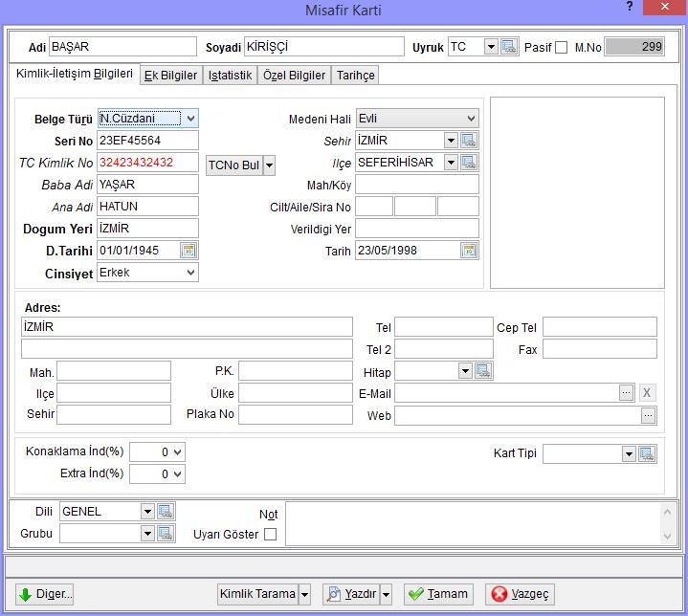The image size is (688, 616).
Task: Click the TC Kimlik No field
Action: 147,163
